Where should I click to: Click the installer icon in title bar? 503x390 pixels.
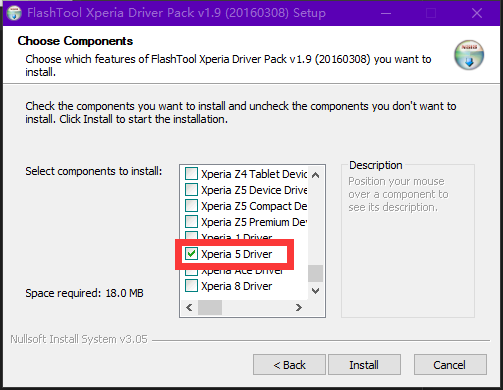pyautogui.click(x=14, y=13)
